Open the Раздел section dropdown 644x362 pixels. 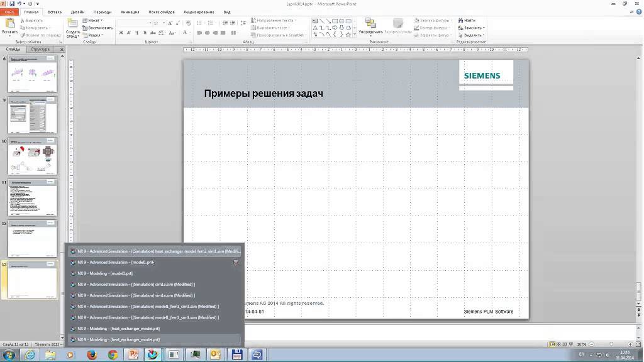point(93,35)
